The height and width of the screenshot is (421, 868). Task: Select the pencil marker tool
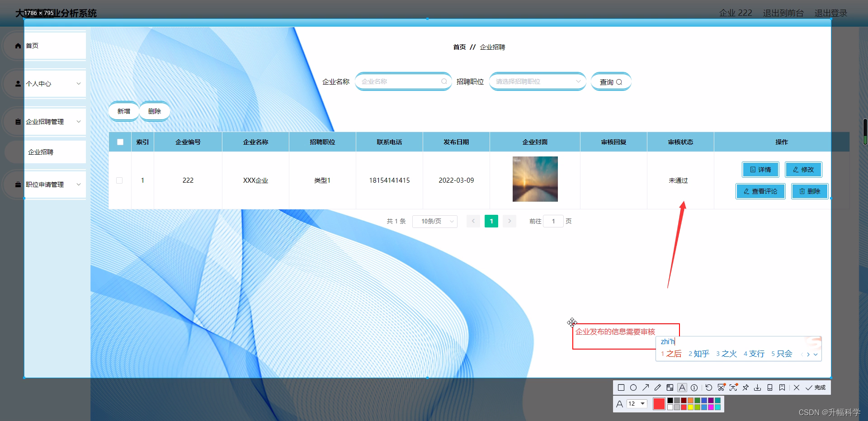pos(658,388)
